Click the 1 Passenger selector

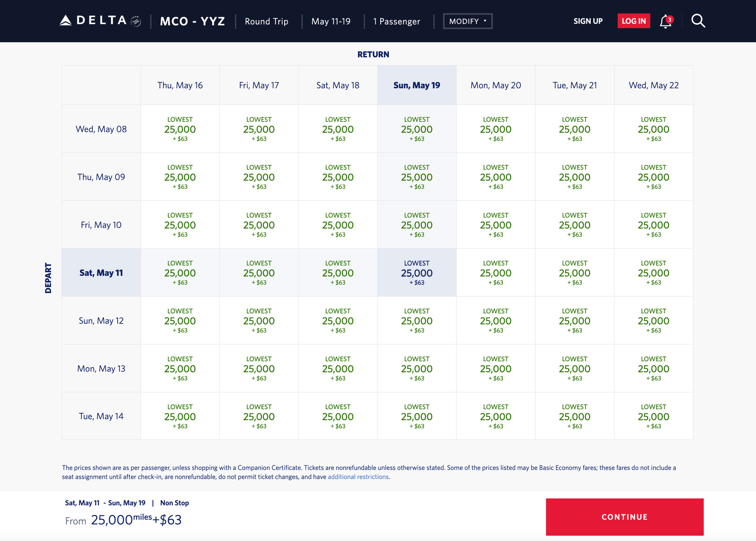point(397,21)
